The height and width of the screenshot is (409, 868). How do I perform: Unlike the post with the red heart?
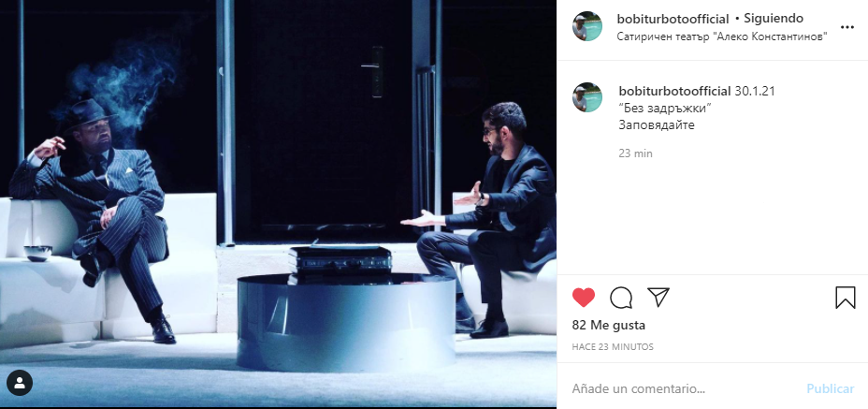click(584, 298)
